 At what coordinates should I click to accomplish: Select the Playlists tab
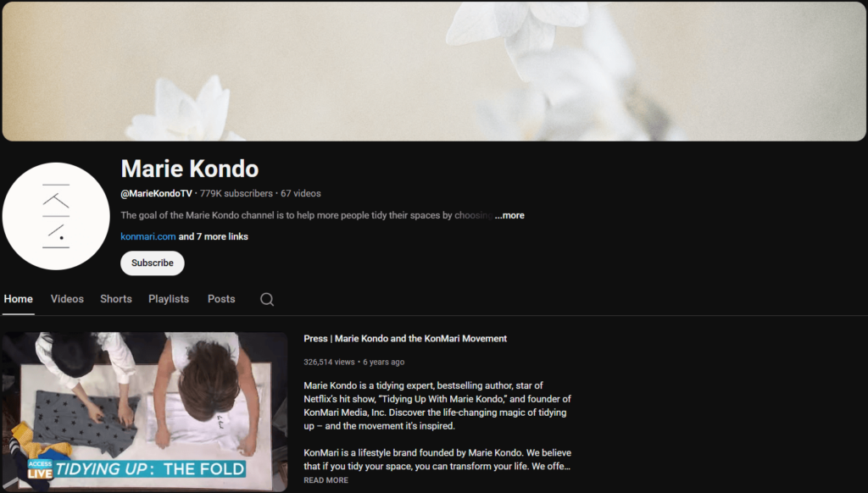(x=169, y=299)
